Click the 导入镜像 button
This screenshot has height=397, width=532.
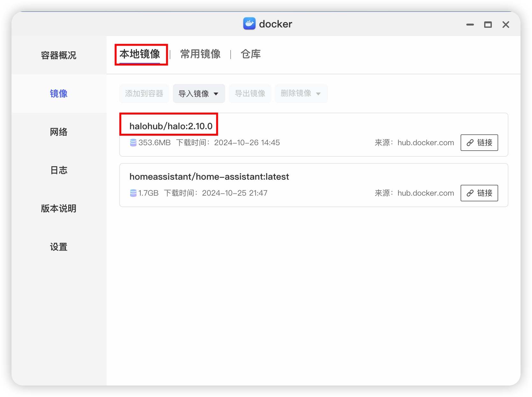[199, 94]
